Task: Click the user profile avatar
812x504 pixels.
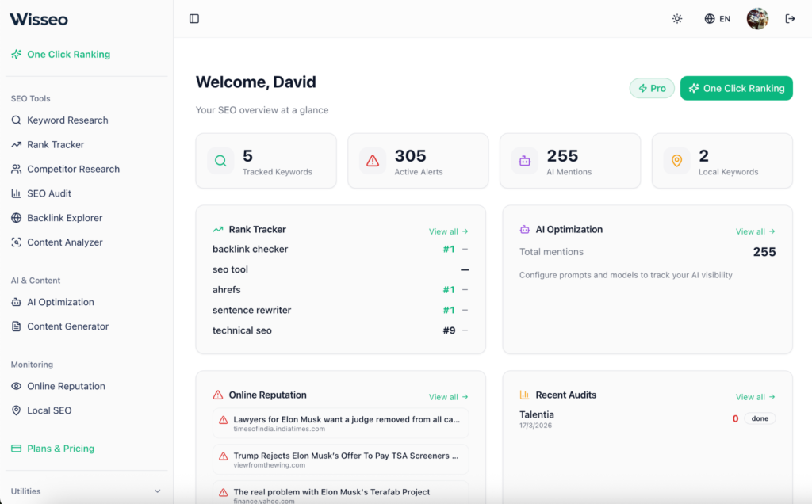Action: 757,19
